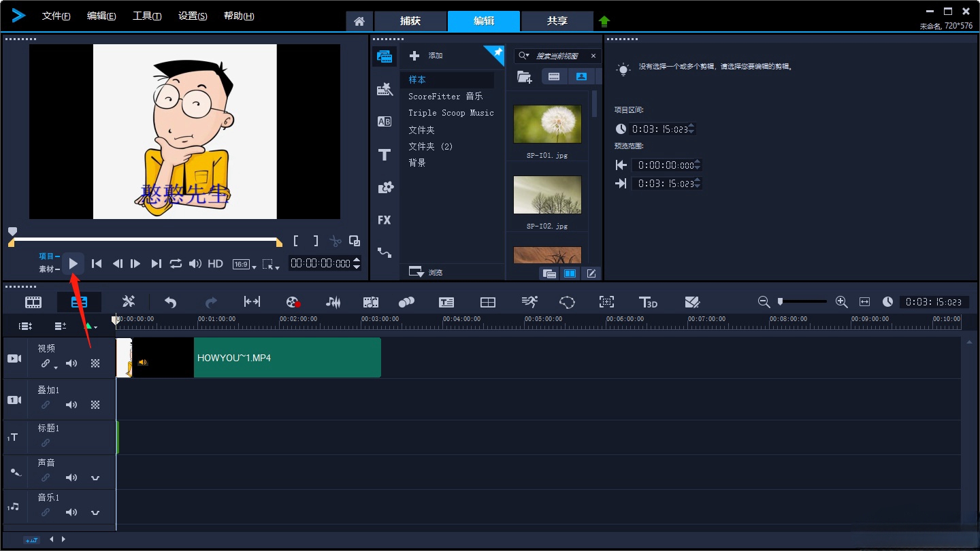Open the 16:9 aspect ratio dropdown

pos(244,265)
